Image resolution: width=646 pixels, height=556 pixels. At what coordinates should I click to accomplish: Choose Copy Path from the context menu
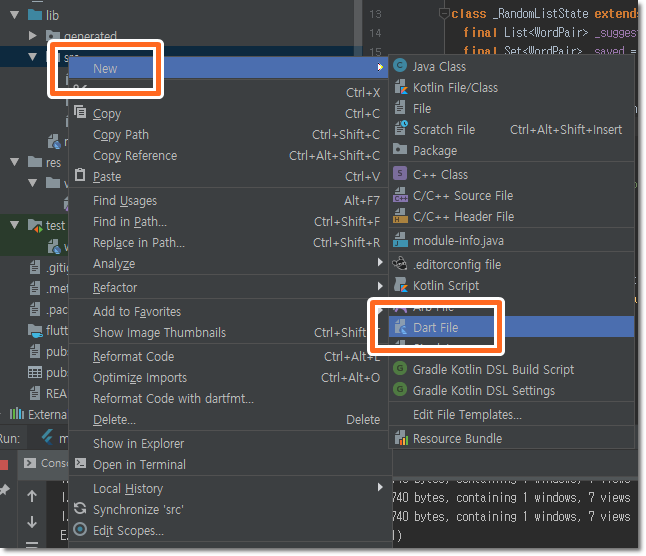(228, 135)
